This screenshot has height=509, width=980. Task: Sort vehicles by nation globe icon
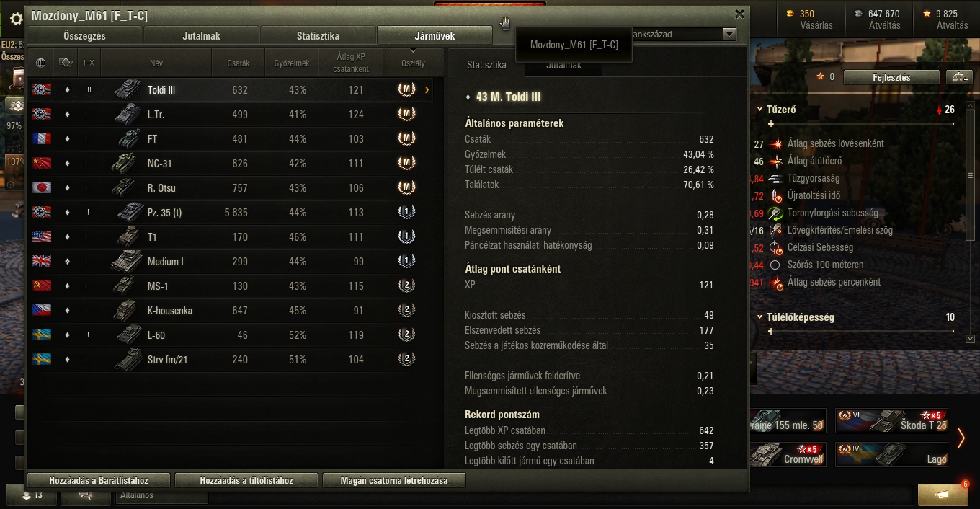41,63
